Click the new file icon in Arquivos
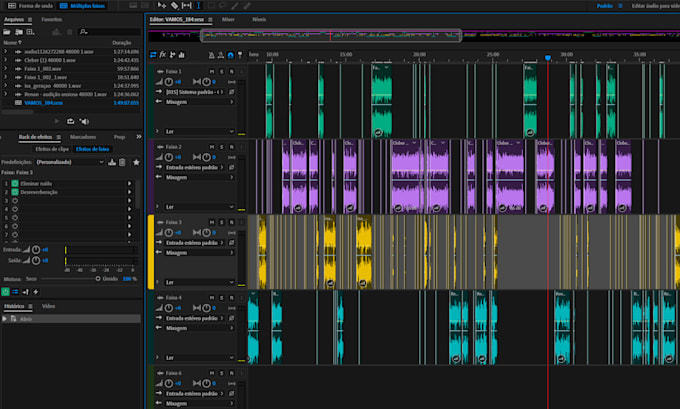Viewport: 680px width, 409px height. (30, 32)
